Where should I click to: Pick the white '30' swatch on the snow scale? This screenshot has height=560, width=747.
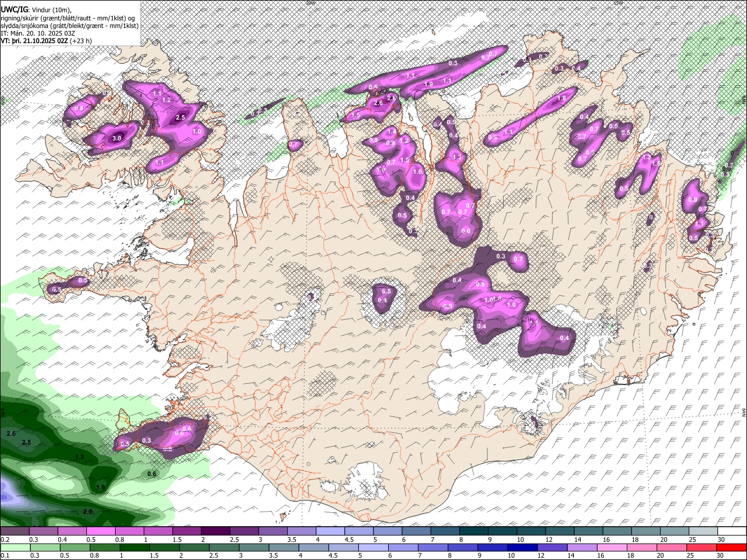point(732,531)
